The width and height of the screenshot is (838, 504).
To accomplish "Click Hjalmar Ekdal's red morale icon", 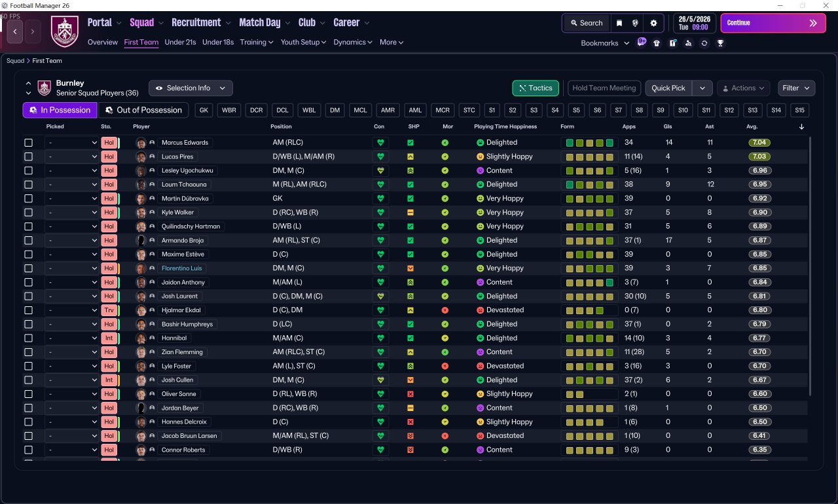I will point(445,310).
